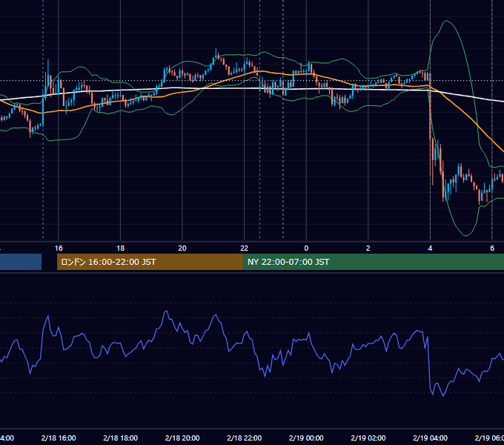The image size is (504, 445).
Task: Click hour label 0 on the price chart axis
Action: click(x=306, y=248)
